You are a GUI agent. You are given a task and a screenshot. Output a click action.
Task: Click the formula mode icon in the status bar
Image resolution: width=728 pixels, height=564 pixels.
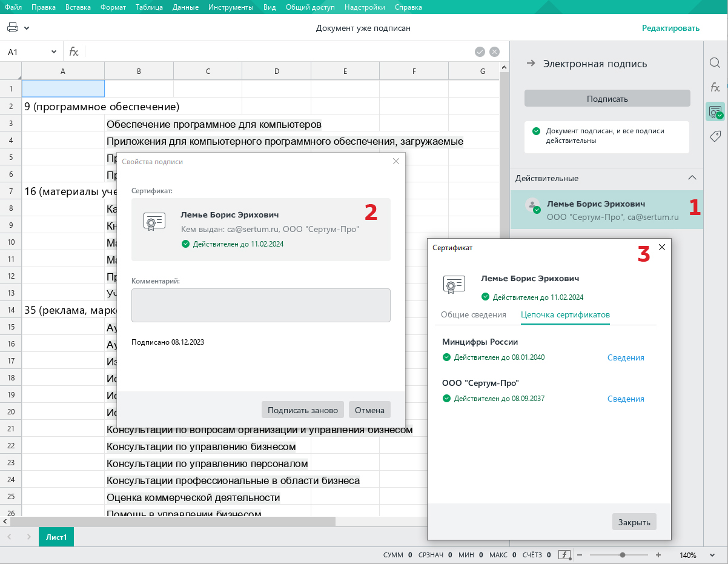(564, 555)
